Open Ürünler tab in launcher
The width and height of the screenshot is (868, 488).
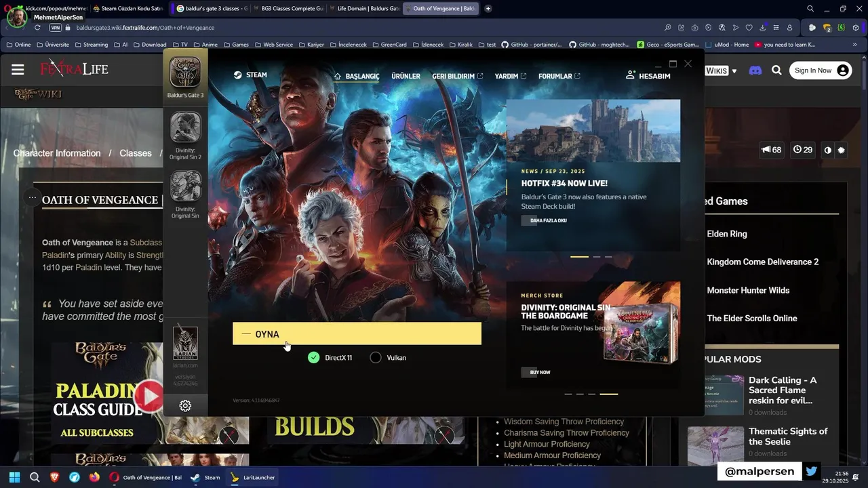click(x=406, y=76)
